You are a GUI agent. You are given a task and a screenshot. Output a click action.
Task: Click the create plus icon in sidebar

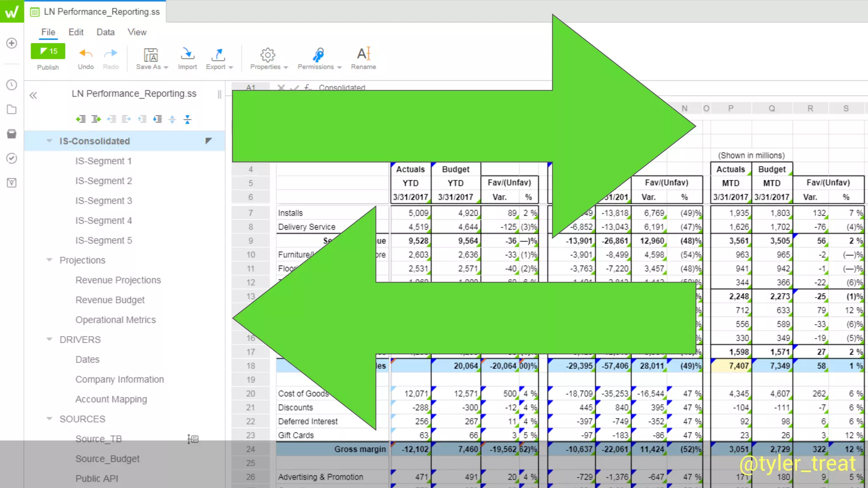[12, 43]
